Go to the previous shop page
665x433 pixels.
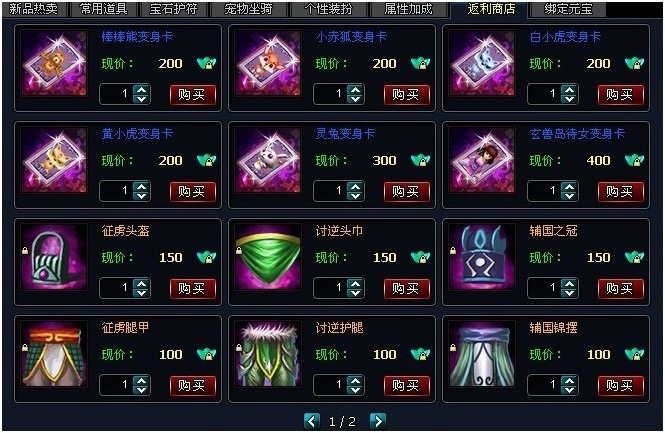312,421
